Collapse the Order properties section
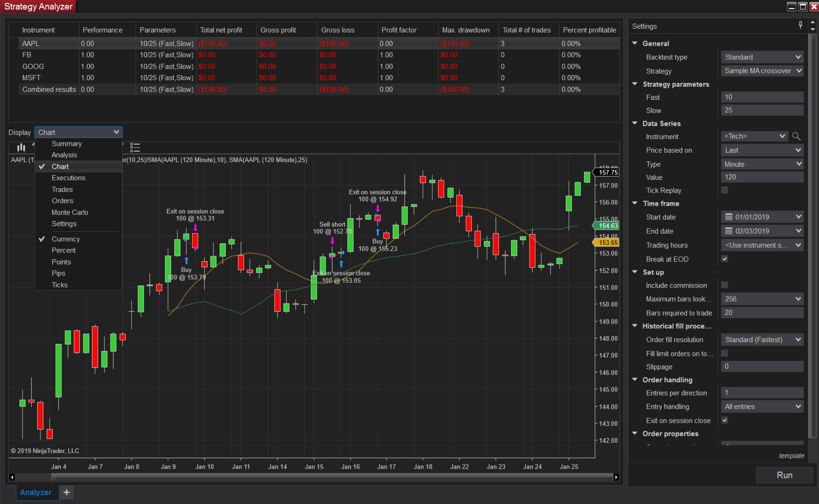The height and width of the screenshot is (504, 819). [635, 433]
